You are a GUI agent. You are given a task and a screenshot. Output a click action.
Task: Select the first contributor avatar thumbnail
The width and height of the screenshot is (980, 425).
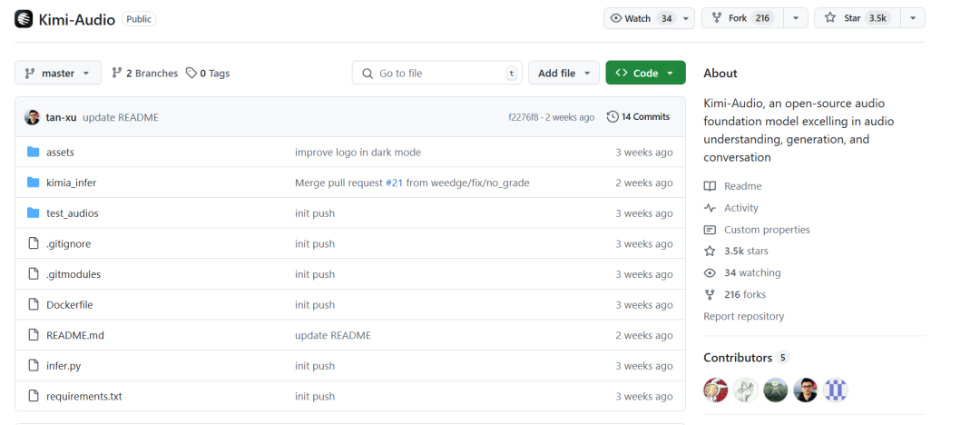coord(716,390)
